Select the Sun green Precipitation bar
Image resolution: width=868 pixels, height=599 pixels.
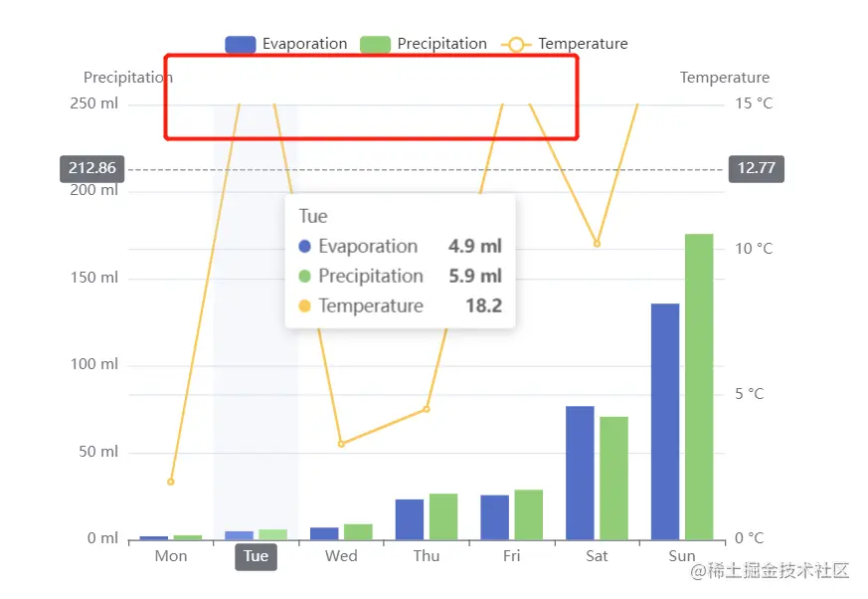tap(699, 387)
